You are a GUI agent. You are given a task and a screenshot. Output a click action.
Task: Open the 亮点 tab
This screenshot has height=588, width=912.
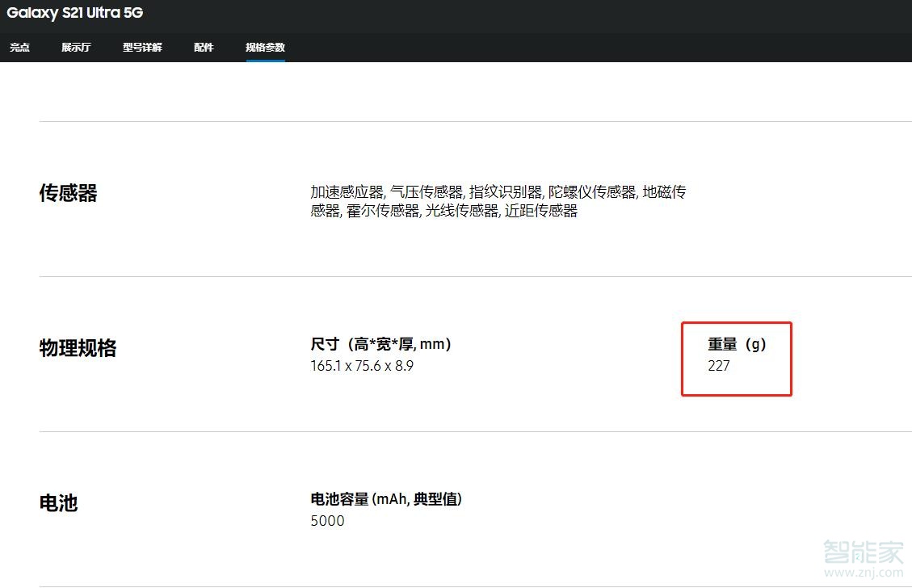(x=19, y=47)
